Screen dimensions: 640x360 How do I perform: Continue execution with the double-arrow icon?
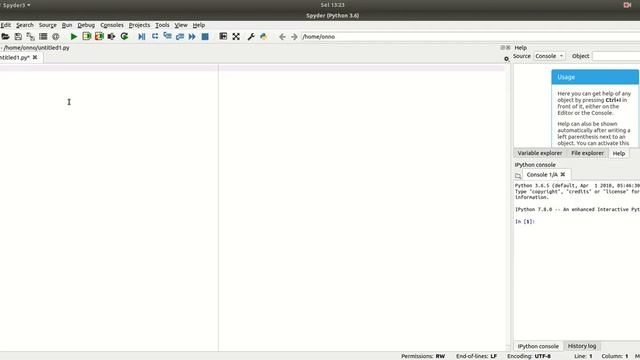coord(192,37)
